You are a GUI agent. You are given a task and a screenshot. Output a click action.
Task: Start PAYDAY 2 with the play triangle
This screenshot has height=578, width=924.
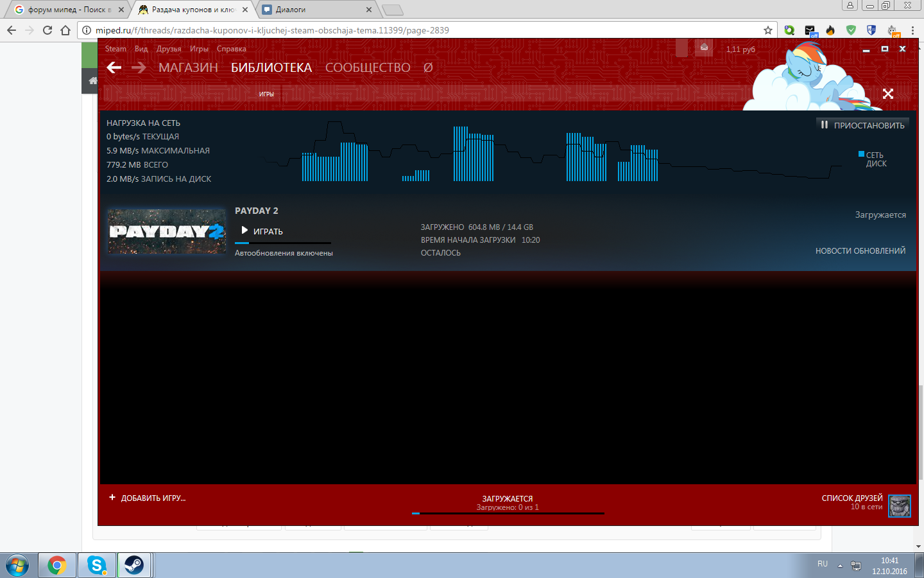click(244, 230)
